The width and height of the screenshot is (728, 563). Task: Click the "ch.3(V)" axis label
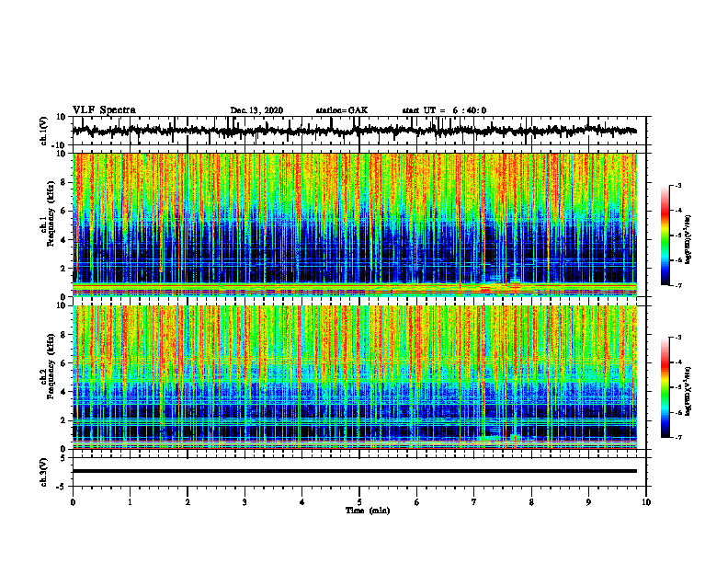tap(44, 472)
